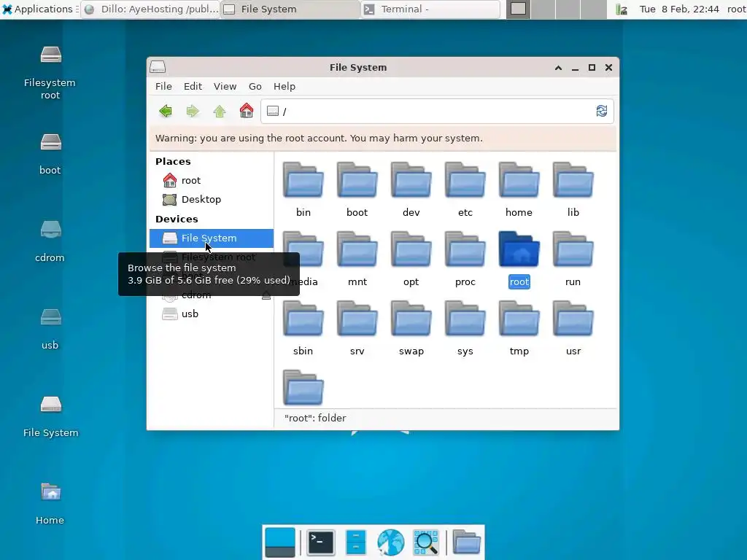The width and height of the screenshot is (747, 560).
Task: Select the lib folder
Action: pyautogui.click(x=573, y=190)
